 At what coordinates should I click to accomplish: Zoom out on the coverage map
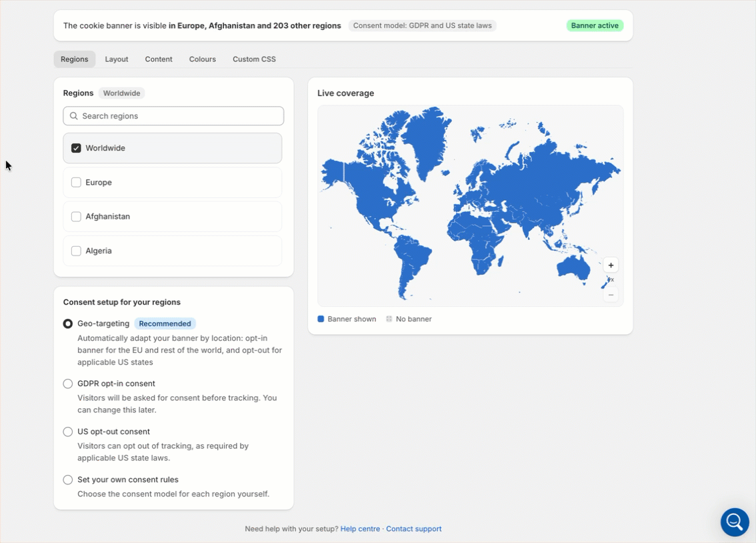click(x=611, y=295)
